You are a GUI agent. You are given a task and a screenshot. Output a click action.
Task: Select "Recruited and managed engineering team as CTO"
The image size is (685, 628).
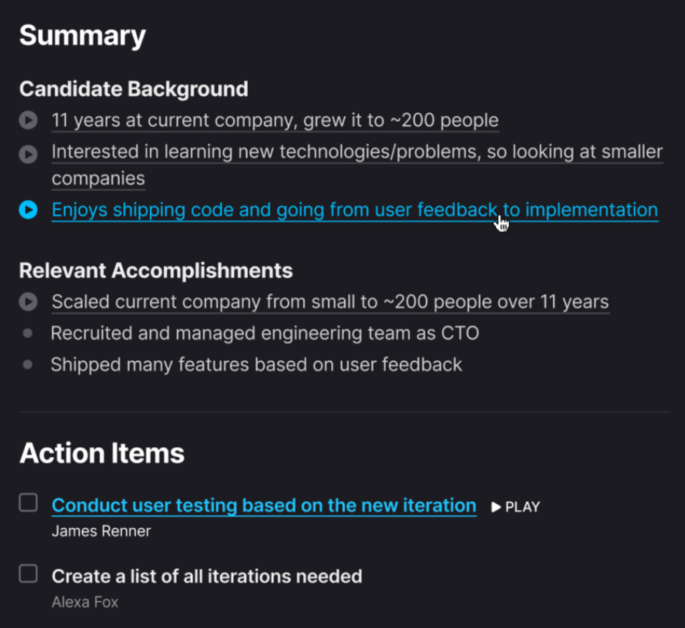point(257,333)
